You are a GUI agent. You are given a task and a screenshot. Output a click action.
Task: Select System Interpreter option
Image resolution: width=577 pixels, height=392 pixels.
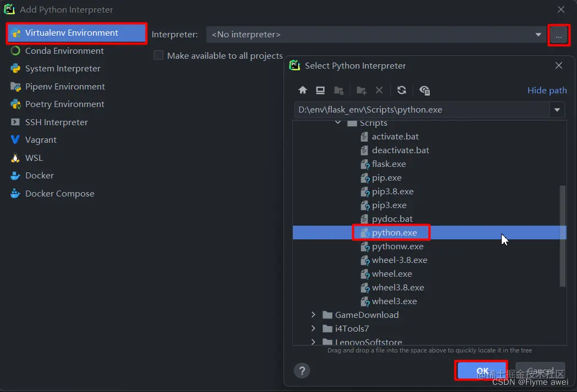[x=63, y=69]
